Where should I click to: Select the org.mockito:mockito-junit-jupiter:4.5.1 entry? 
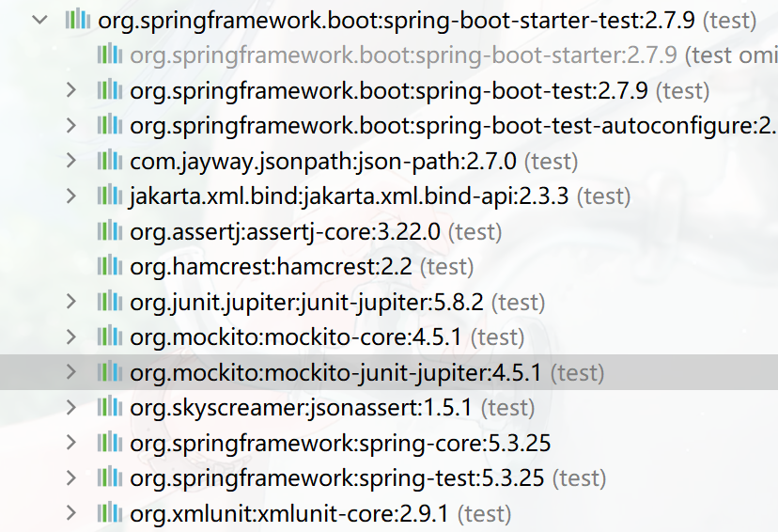[x=389, y=372]
